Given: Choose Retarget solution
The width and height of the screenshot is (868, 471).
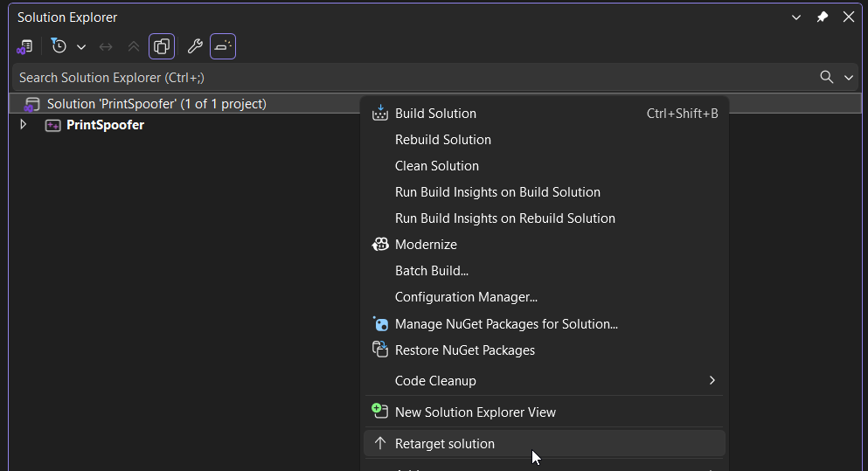Looking at the screenshot, I should pyautogui.click(x=545, y=444).
